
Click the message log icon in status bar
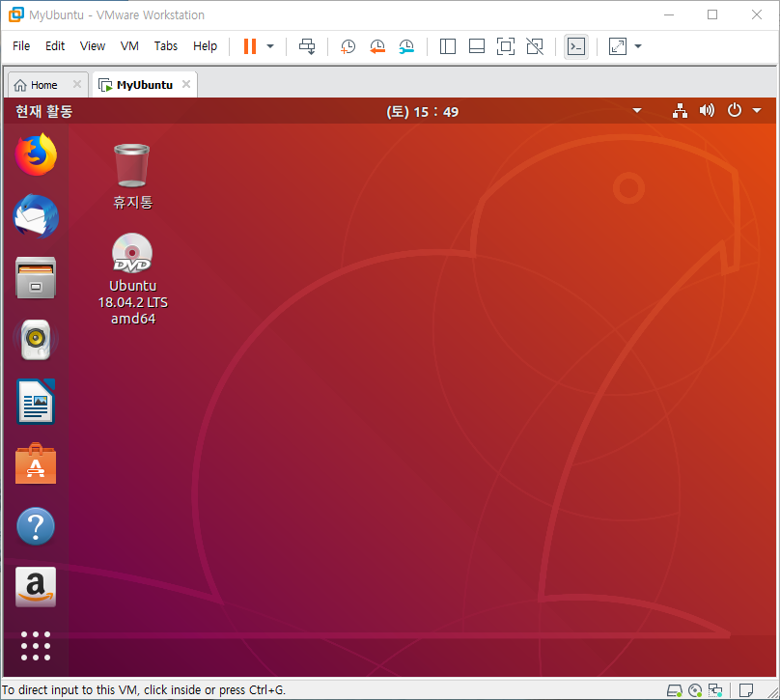pos(745,690)
